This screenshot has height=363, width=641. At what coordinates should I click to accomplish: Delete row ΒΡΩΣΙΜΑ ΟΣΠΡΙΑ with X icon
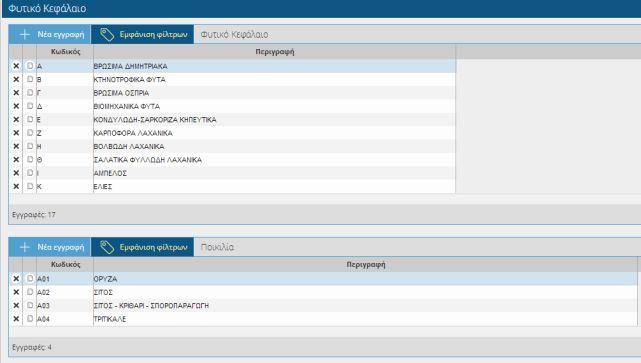(x=16, y=93)
